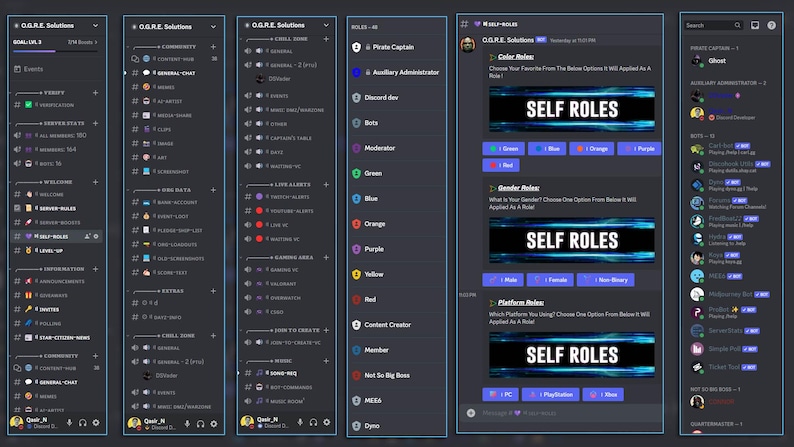Add a channel to the INFORMATION category
Viewport: 794px width, 447px height.
point(95,269)
